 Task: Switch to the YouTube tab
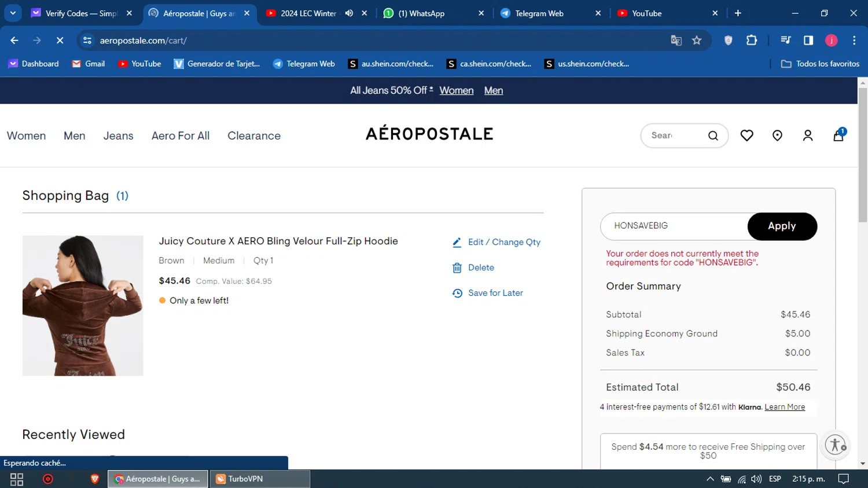[667, 13]
